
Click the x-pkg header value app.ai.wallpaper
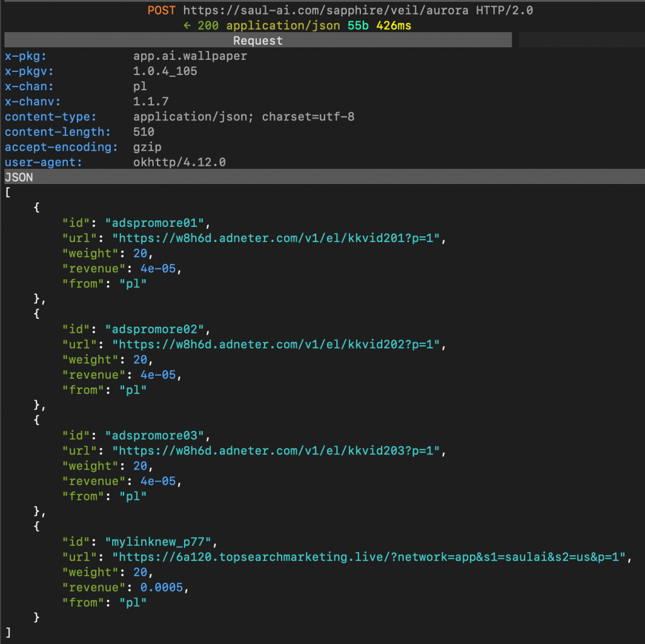pos(190,56)
